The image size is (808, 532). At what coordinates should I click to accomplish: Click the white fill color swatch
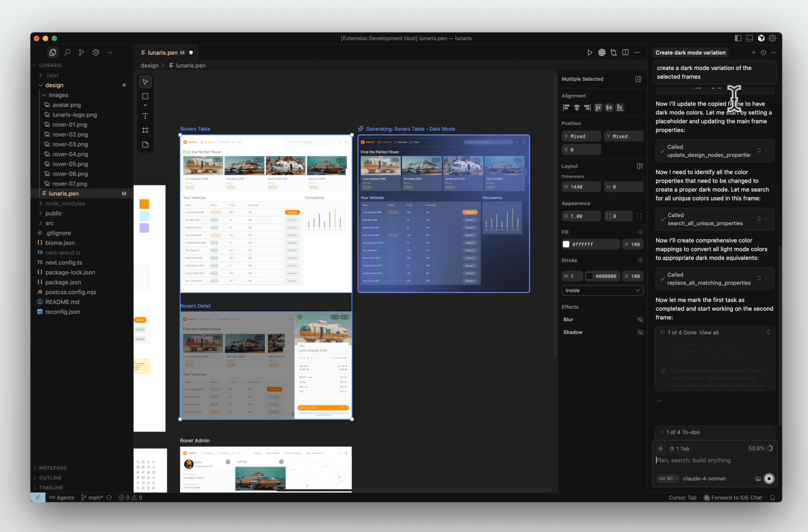[x=566, y=244]
